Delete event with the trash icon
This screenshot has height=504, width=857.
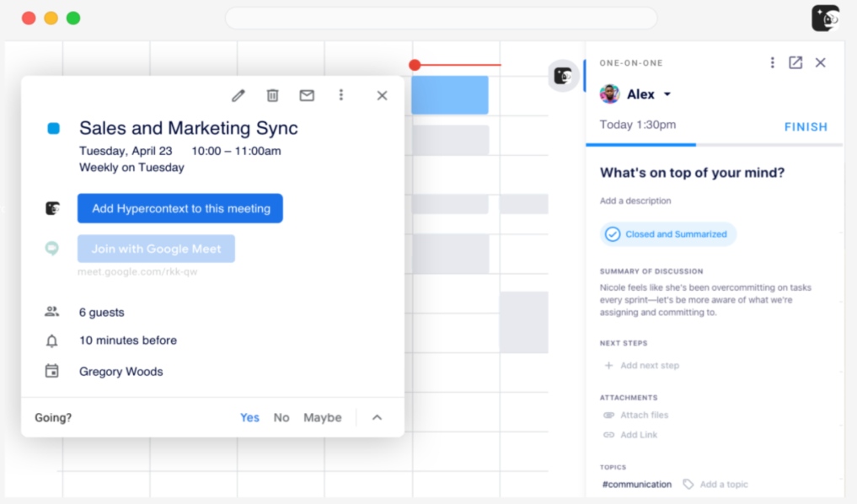(272, 96)
